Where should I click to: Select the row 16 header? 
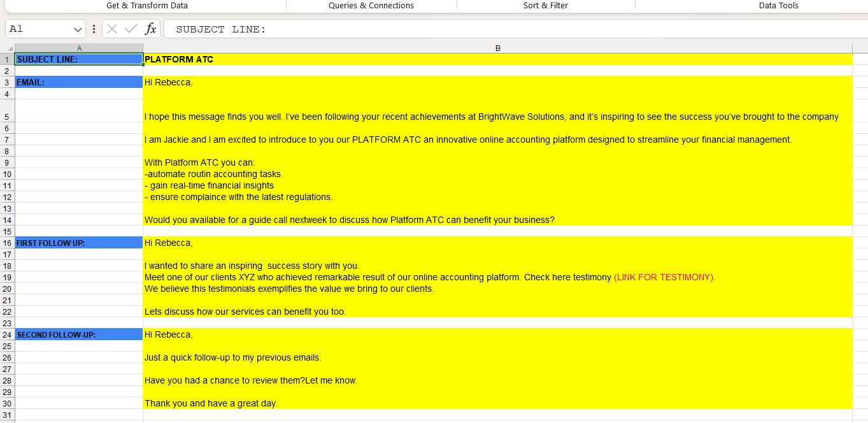point(7,243)
